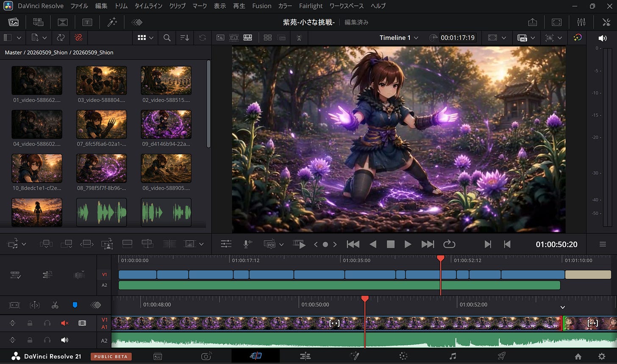Show the Transitions library
The height and width of the screenshot is (364, 617).
(x=63, y=22)
